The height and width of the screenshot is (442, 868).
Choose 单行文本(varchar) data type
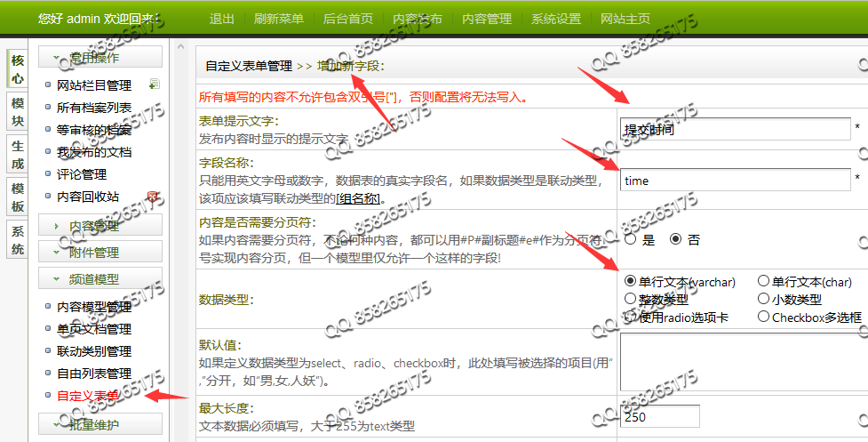[x=630, y=281]
